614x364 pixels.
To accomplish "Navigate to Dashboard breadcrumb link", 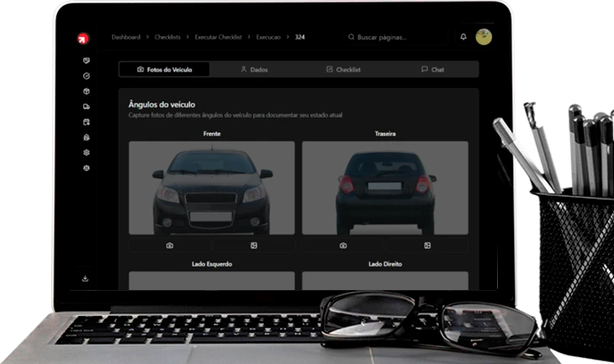I will pos(126,37).
